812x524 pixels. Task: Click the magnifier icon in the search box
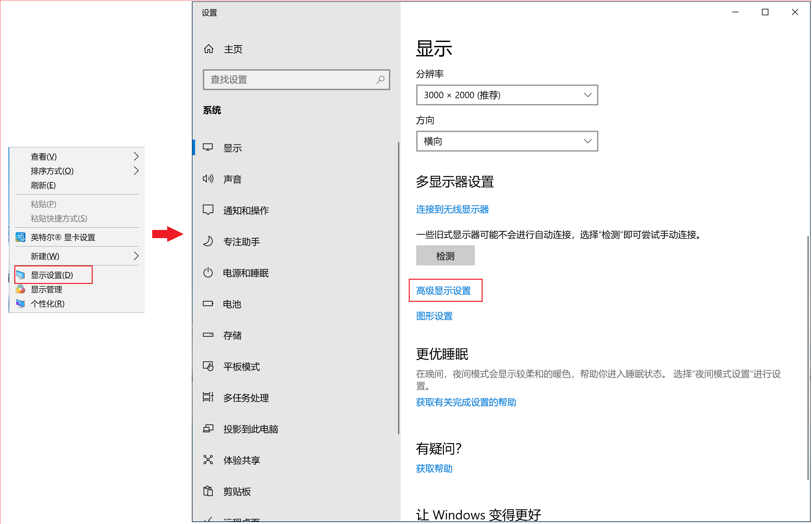point(380,80)
